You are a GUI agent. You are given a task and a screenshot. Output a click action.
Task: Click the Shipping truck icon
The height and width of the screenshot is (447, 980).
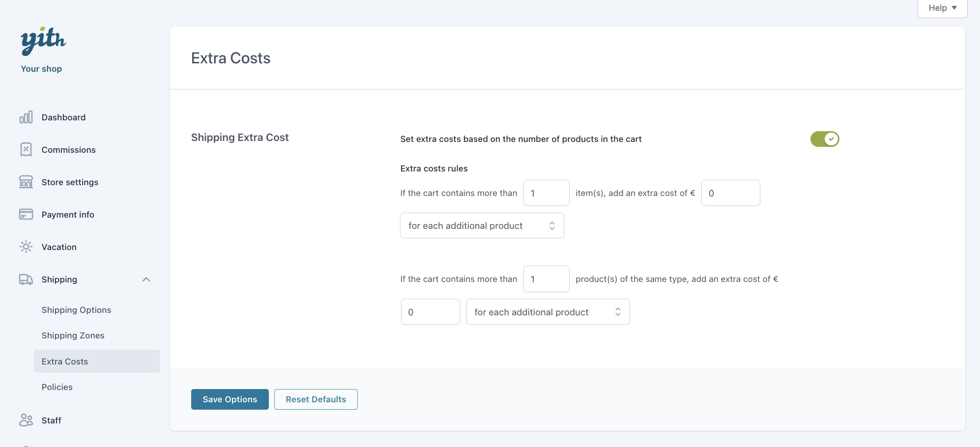tap(26, 279)
